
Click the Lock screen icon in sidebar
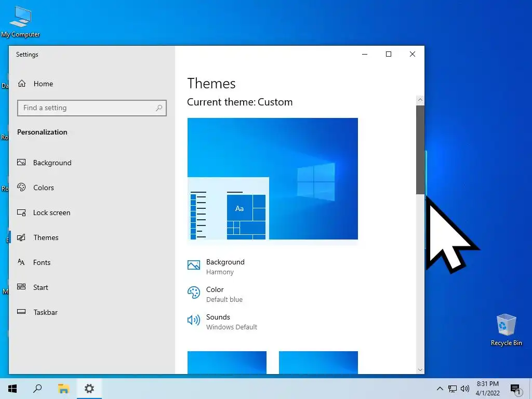21,212
